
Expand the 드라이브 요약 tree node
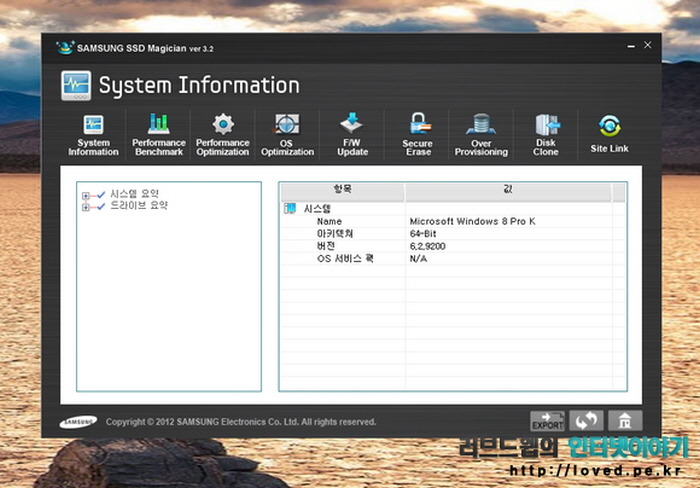86,207
